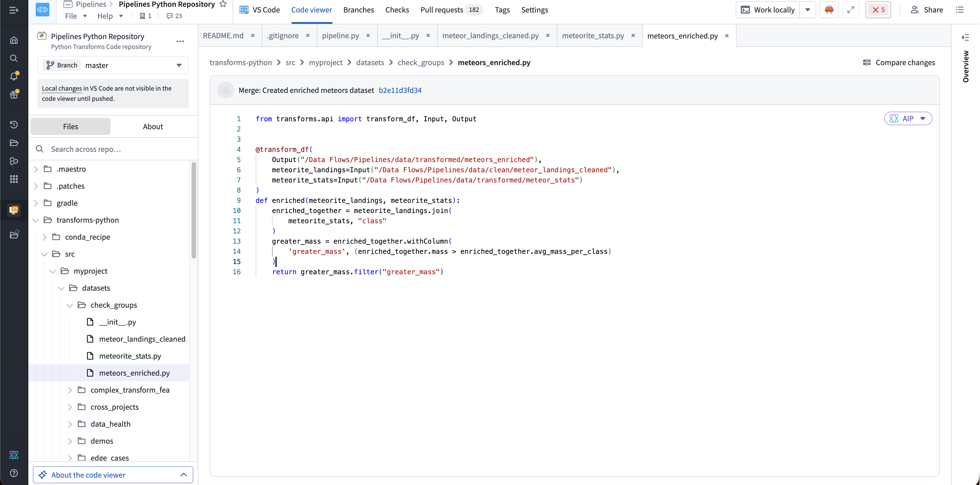
Task: Open the Work locally dropdown arrow
Action: (x=807, y=10)
